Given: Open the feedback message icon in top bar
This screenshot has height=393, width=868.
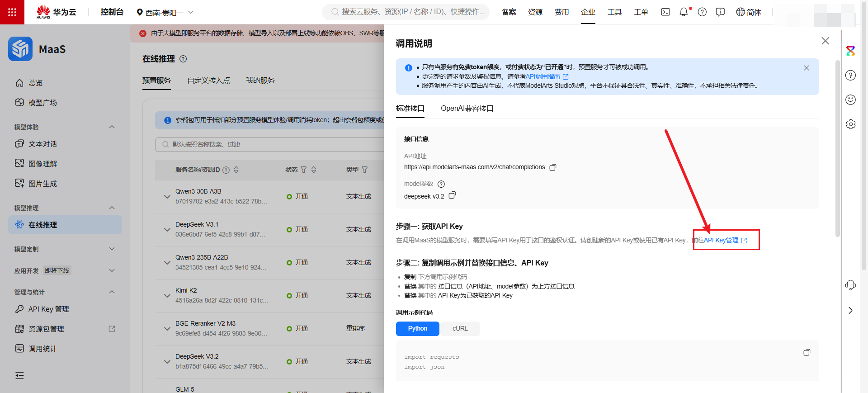Looking at the screenshot, I should pyautogui.click(x=720, y=12).
